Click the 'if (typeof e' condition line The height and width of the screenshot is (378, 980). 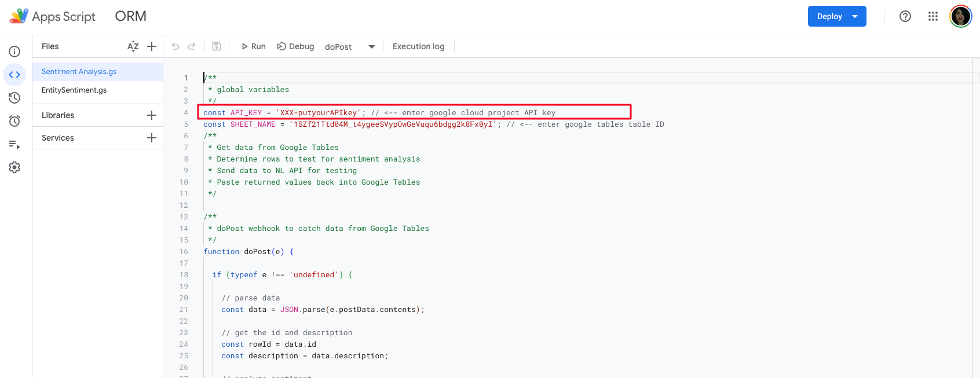point(282,275)
